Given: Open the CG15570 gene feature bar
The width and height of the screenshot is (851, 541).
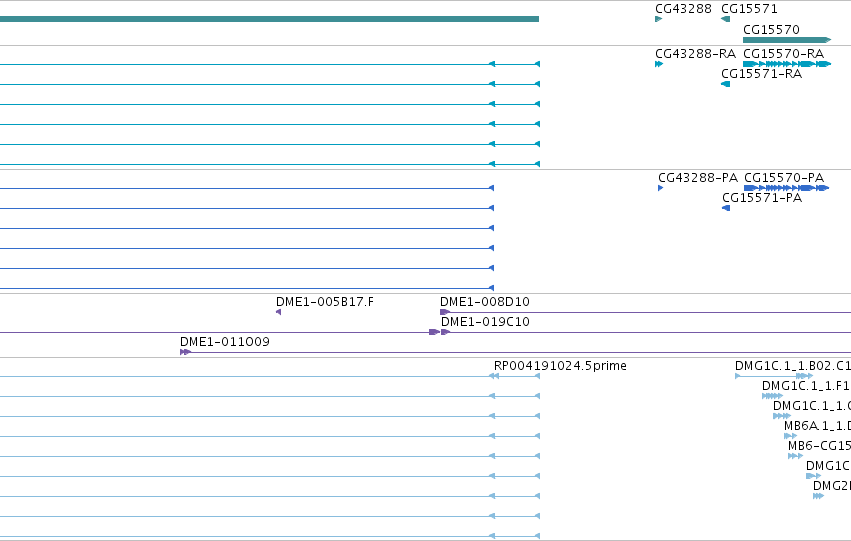Looking at the screenshot, I should [786, 40].
